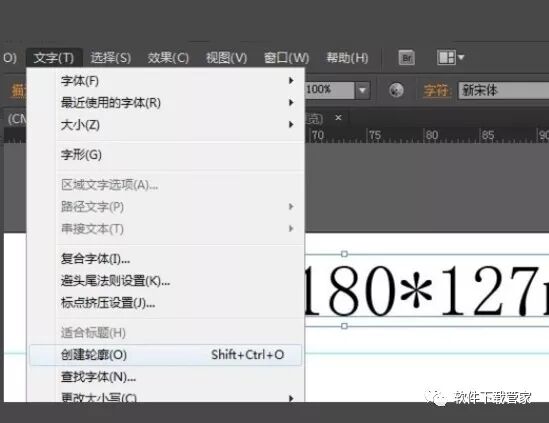Expand the arrange documents dropdown arrow

pyautogui.click(x=461, y=57)
